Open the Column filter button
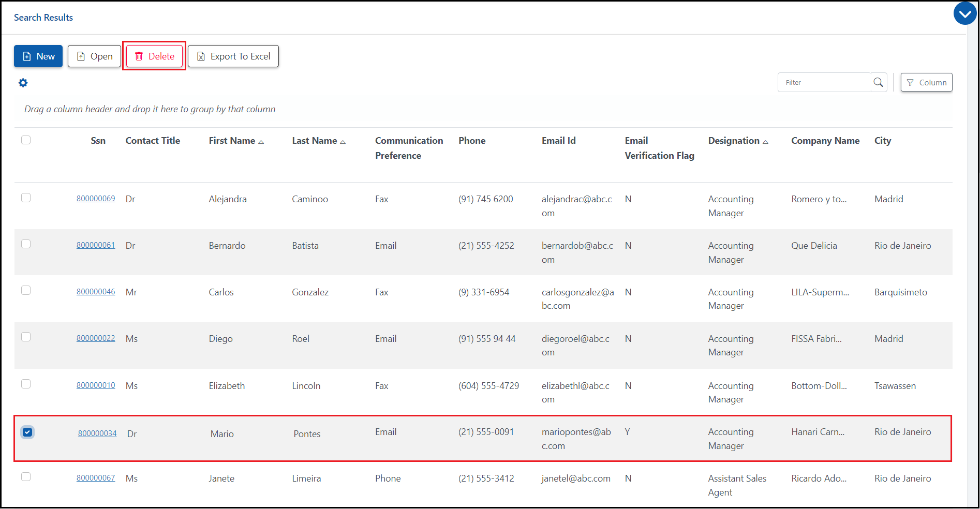This screenshot has width=980, height=509. point(926,82)
